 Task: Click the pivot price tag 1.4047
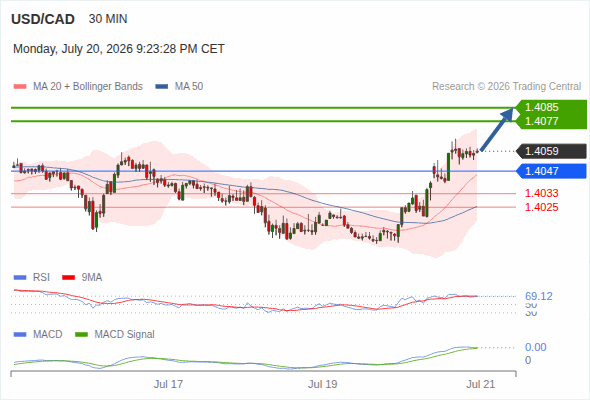click(x=551, y=171)
